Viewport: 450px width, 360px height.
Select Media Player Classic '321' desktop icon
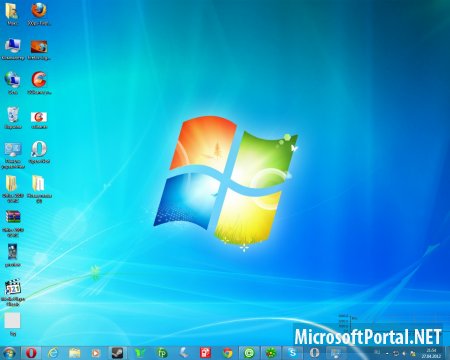pyautogui.click(x=13, y=293)
